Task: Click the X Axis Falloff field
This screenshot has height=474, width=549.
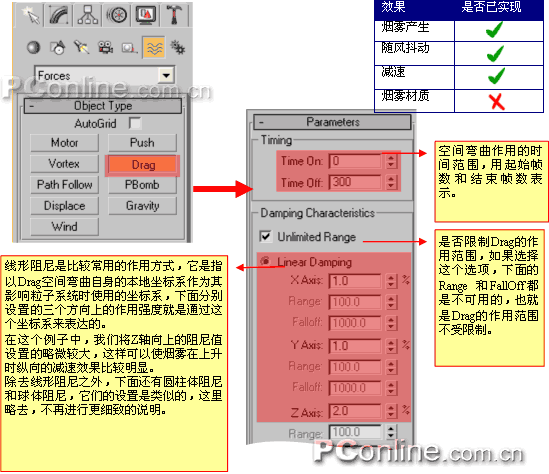Action: [355, 323]
